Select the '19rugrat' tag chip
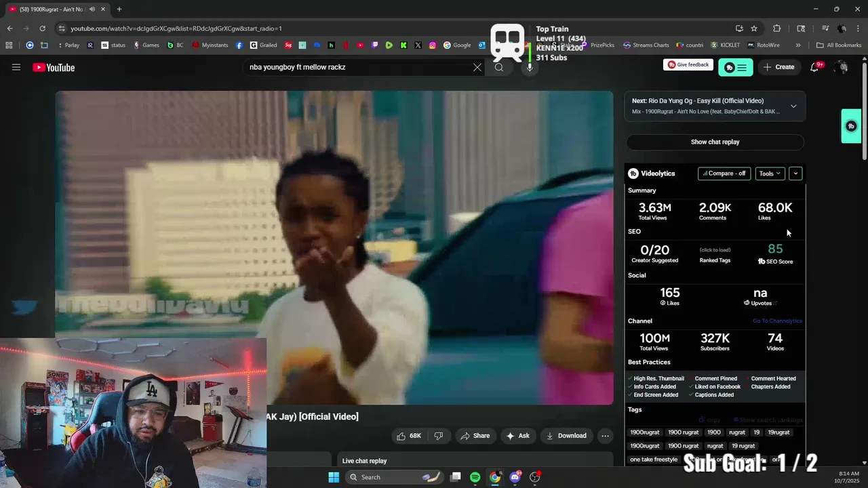 pyautogui.click(x=778, y=432)
